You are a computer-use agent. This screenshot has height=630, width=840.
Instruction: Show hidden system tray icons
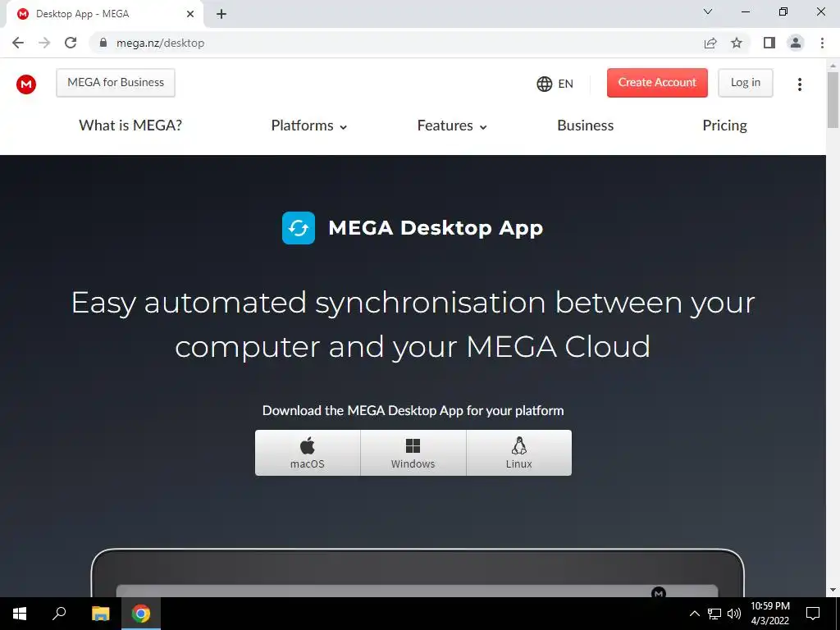[694, 614]
